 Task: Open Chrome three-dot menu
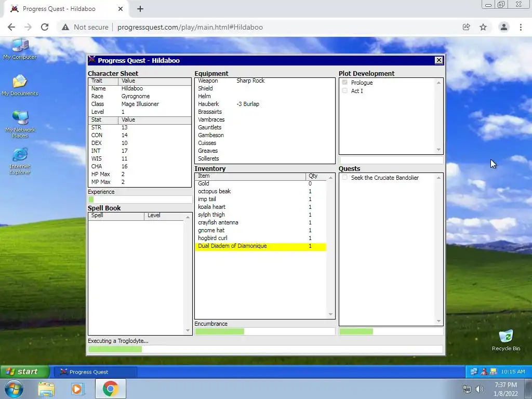[x=521, y=27]
